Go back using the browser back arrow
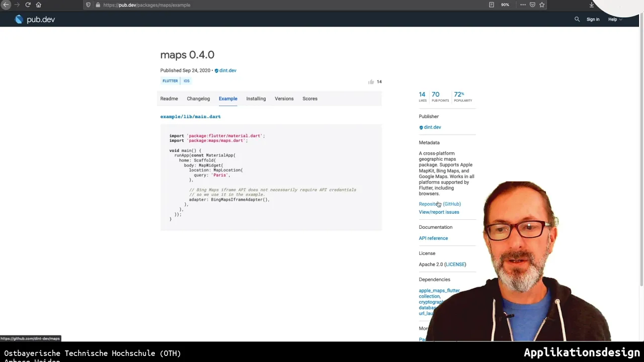Image resolution: width=644 pixels, height=362 pixels. [6, 5]
